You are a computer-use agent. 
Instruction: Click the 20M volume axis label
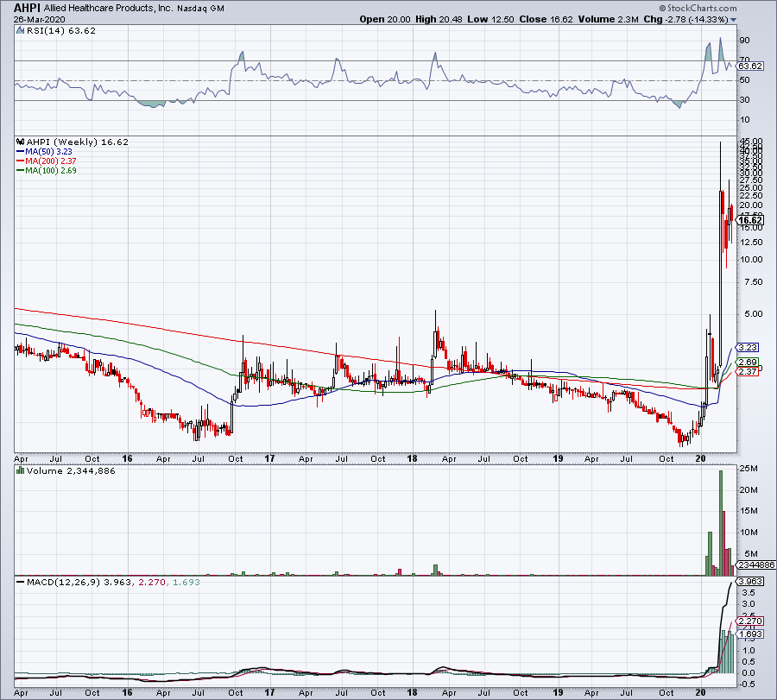point(749,489)
